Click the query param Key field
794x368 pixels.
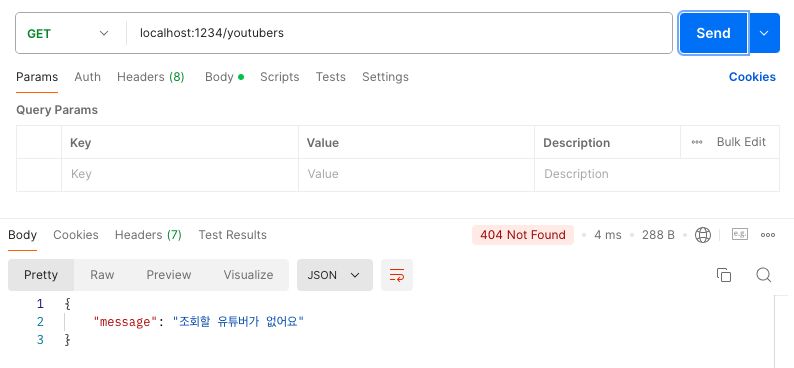[x=180, y=175]
